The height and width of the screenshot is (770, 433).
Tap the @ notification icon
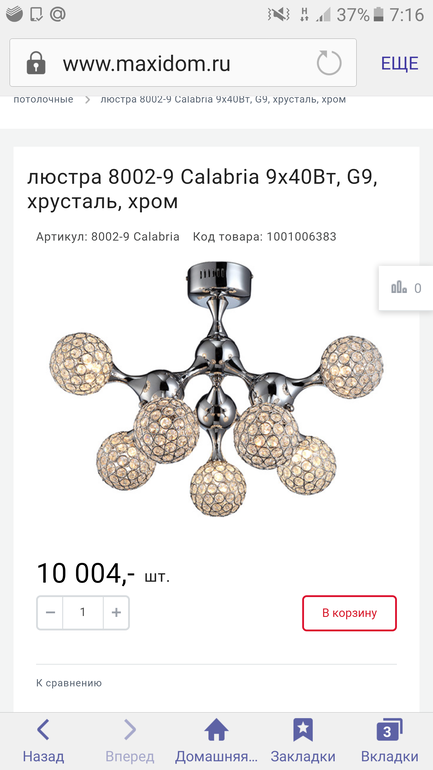pyautogui.click(x=57, y=14)
